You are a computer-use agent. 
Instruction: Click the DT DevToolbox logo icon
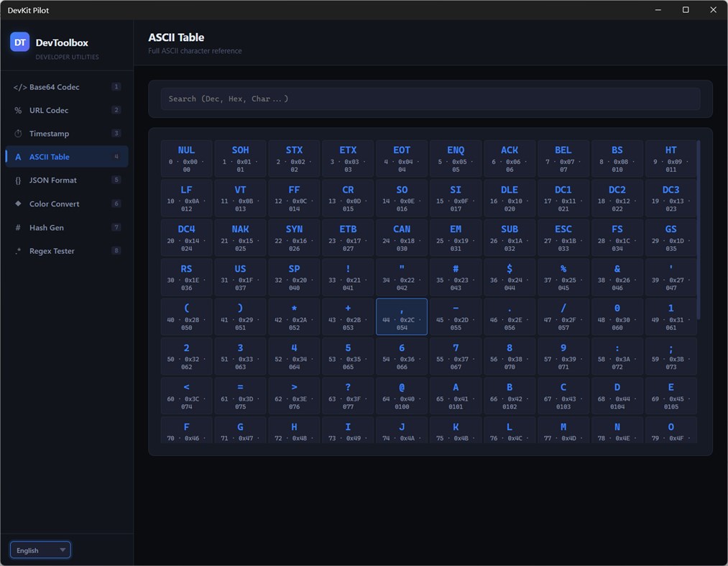point(20,42)
